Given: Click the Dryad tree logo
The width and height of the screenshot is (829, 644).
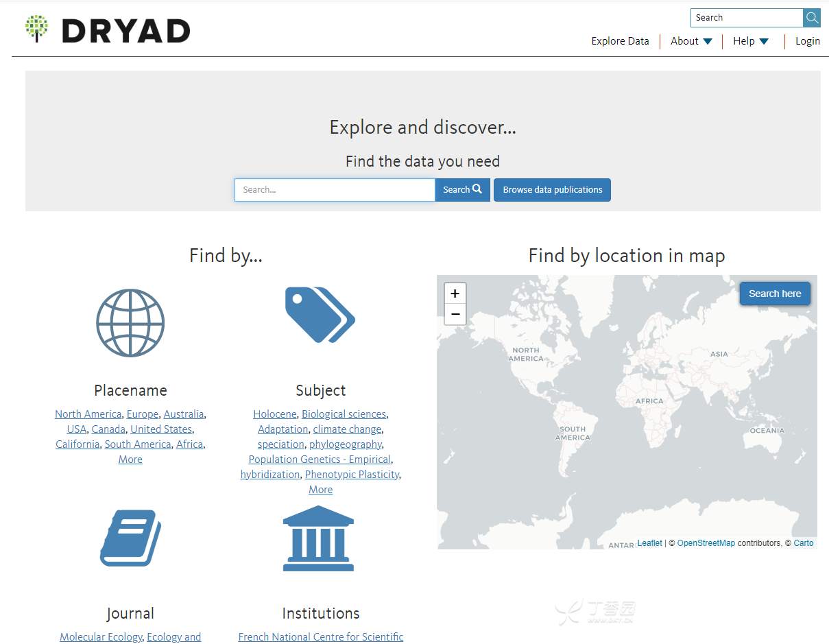Looking at the screenshot, I should point(36,29).
